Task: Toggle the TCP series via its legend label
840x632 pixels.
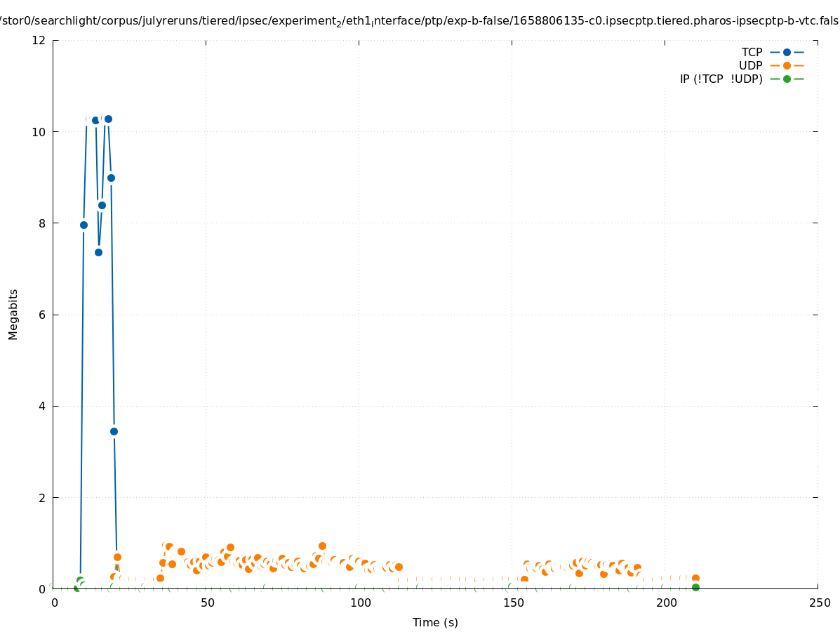Action: click(x=752, y=52)
